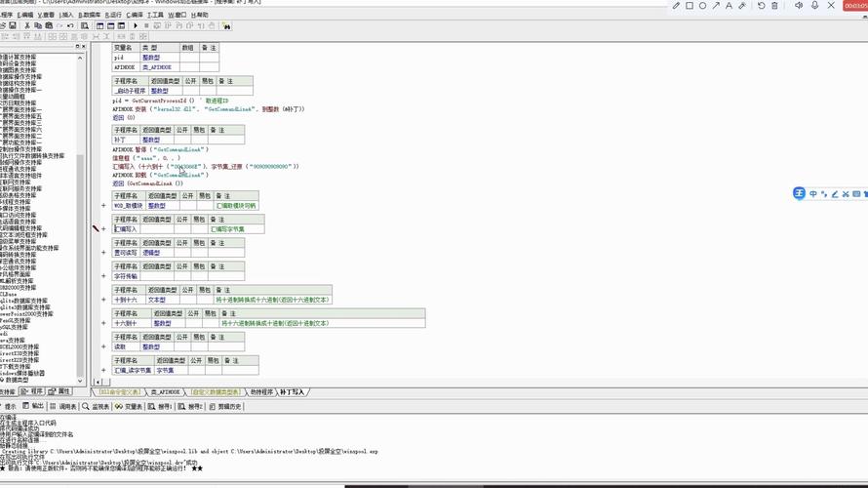Expand the 汇编写入 subroutine
The image size is (868, 488).
(103, 229)
